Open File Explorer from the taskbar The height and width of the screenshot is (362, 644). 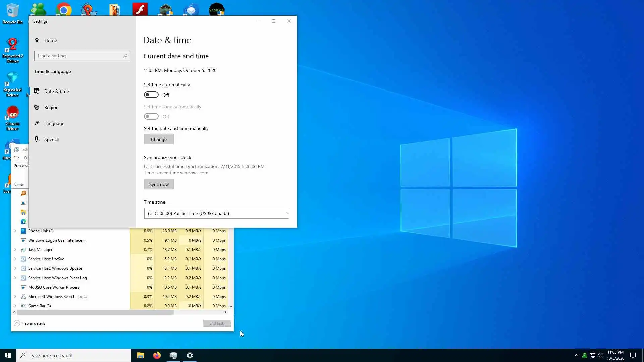[x=140, y=355]
